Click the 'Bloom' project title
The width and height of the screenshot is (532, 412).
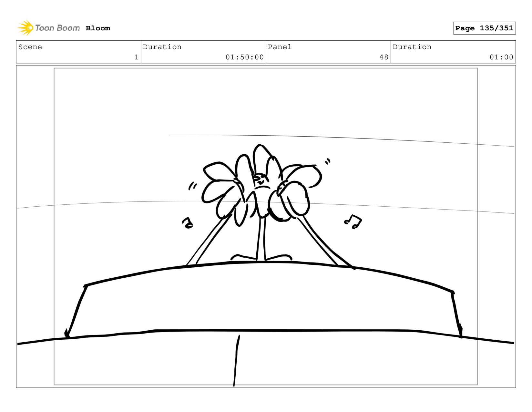(98, 28)
